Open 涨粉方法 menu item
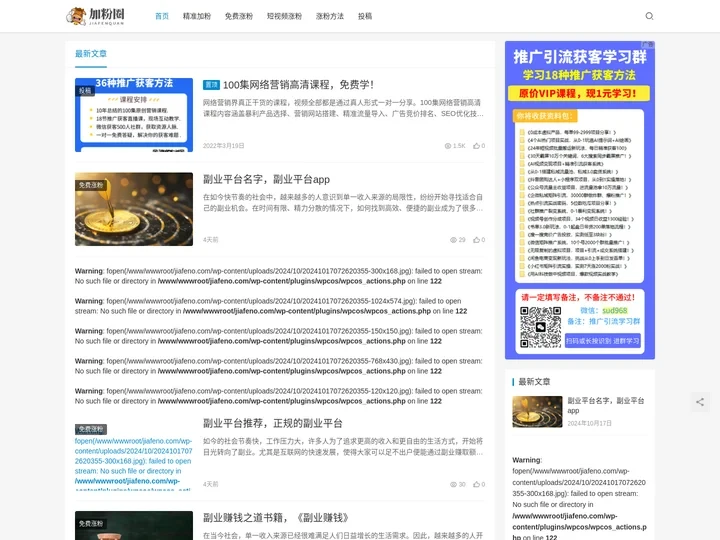This screenshot has height=540, width=720. (x=330, y=16)
